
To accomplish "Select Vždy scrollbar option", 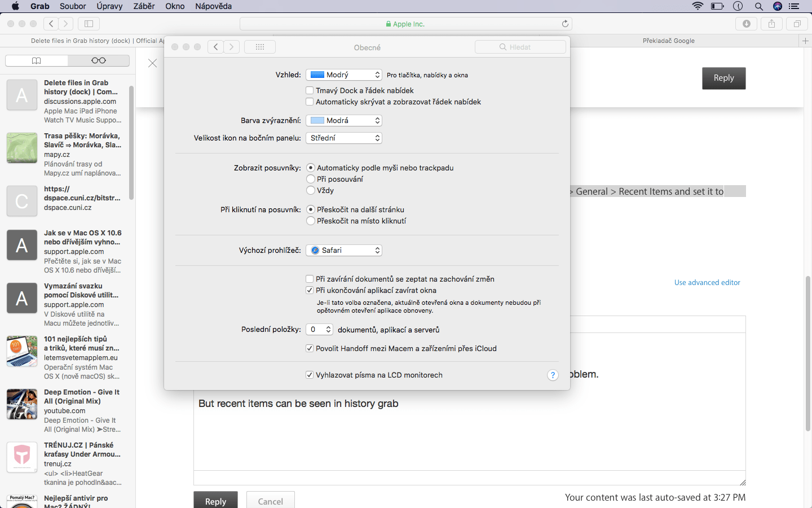I will 311,190.
